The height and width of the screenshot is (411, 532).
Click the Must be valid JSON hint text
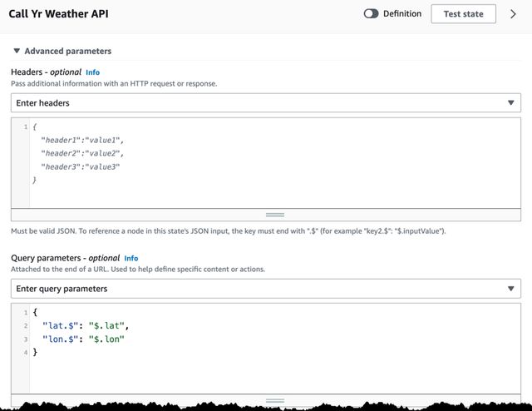point(229,231)
